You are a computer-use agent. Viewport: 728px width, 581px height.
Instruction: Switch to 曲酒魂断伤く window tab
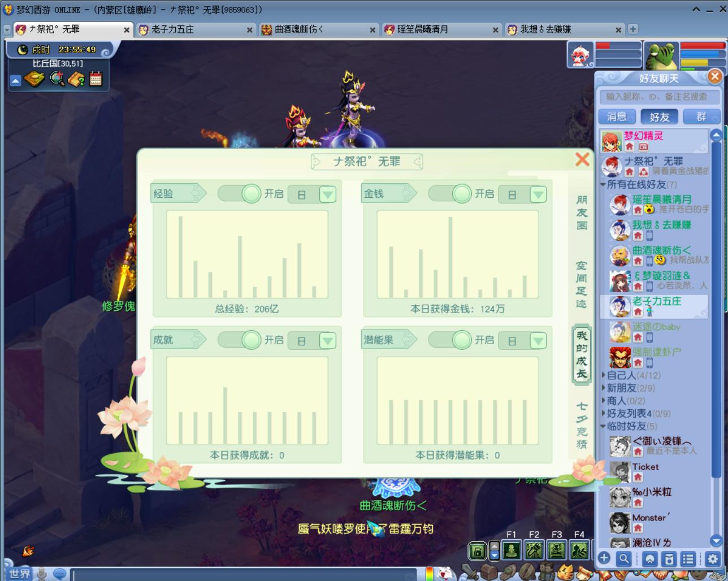tap(318, 29)
